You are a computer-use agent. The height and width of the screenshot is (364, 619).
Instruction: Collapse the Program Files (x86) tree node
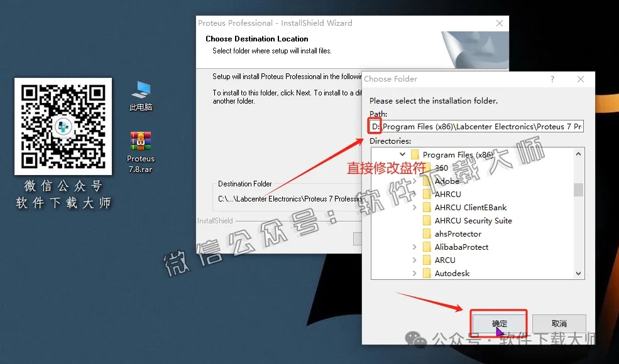pos(402,154)
